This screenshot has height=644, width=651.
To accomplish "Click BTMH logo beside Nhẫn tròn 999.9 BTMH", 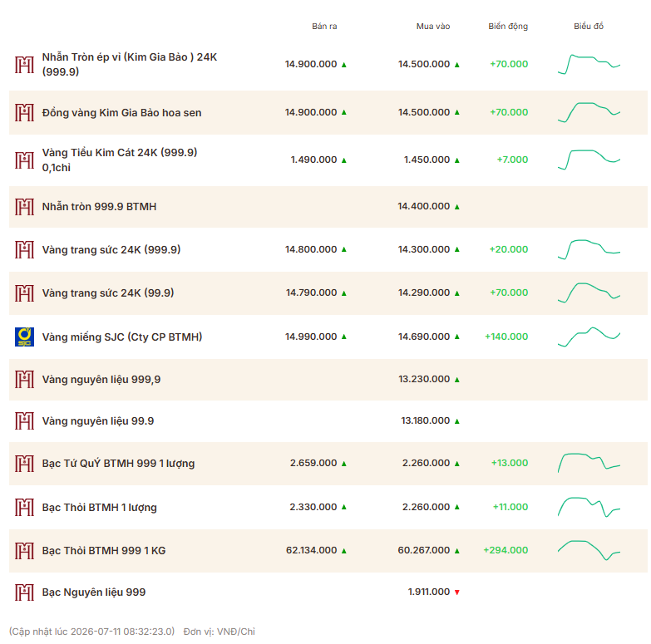I will [x=24, y=207].
